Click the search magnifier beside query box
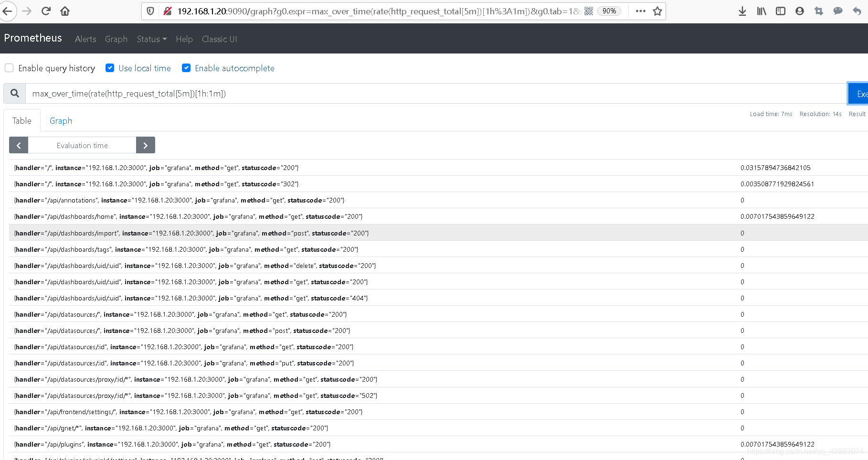Screen dimensions: 868x460 [15, 94]
